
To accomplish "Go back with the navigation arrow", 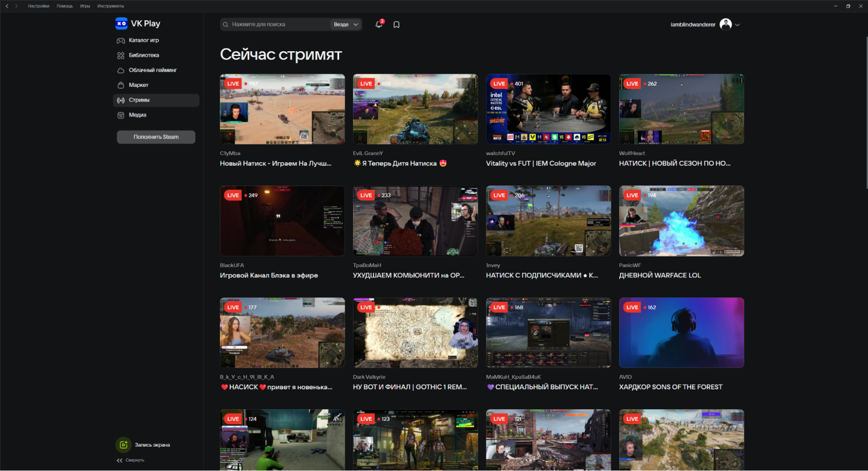I will click(7, 6).
